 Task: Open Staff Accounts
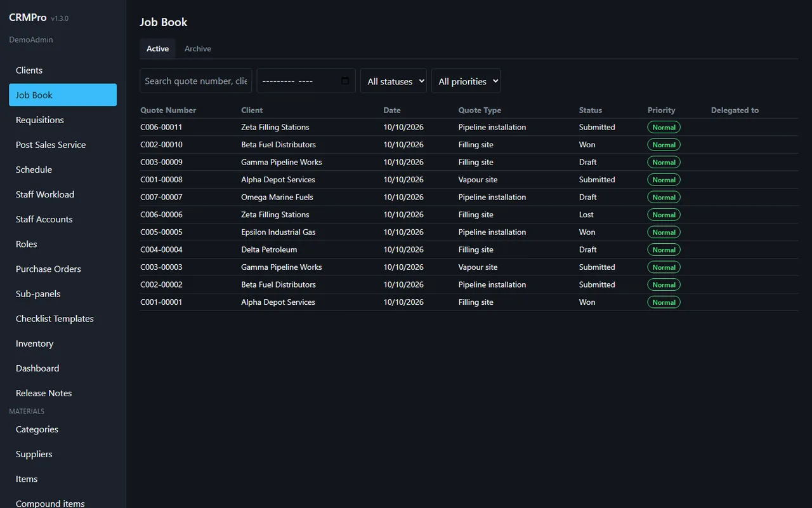coord(63,219)
